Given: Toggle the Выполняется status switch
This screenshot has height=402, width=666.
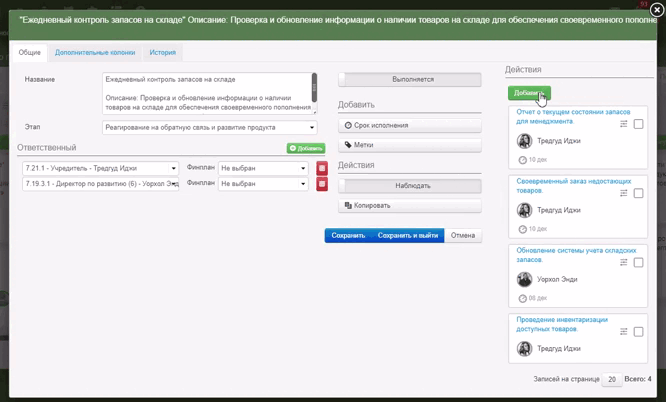Looking at the screenshot, I should (x=410, y=79).
